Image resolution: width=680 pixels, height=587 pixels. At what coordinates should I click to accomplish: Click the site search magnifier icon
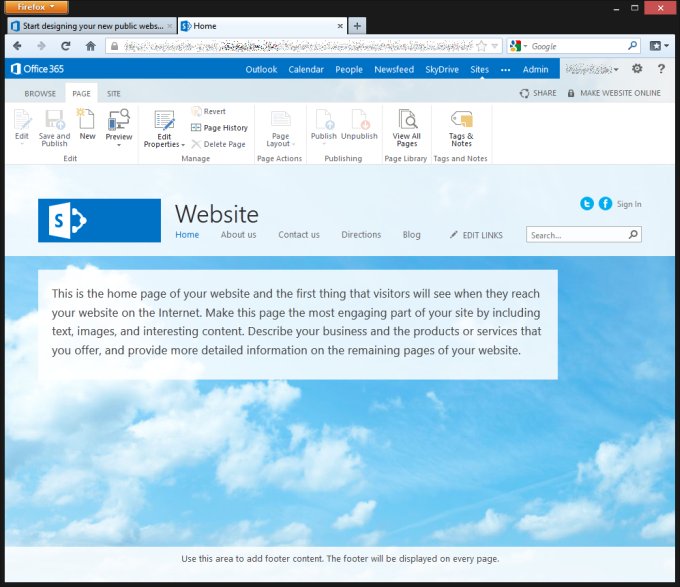[x=633, y=235]
